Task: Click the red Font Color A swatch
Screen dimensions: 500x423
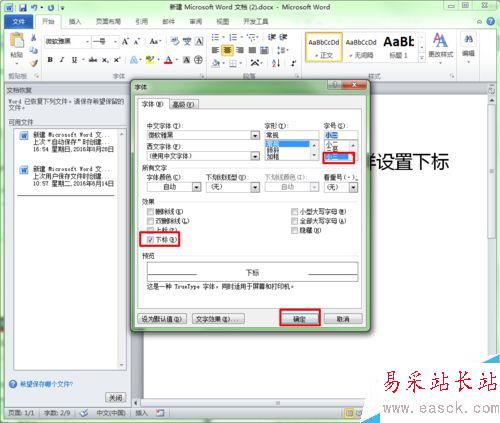Action: pos(168,60)
